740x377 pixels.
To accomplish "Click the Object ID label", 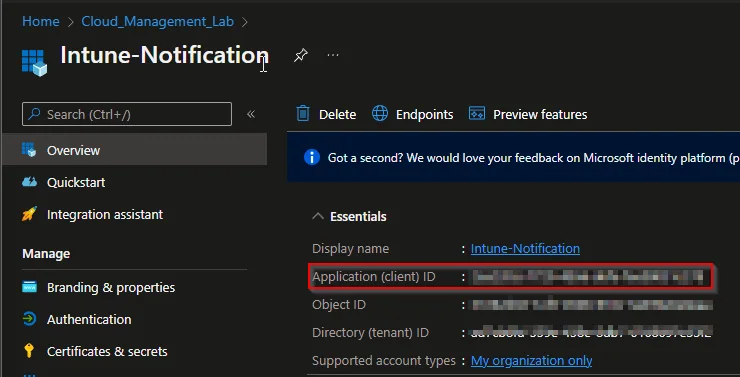I will pos(339,305).
